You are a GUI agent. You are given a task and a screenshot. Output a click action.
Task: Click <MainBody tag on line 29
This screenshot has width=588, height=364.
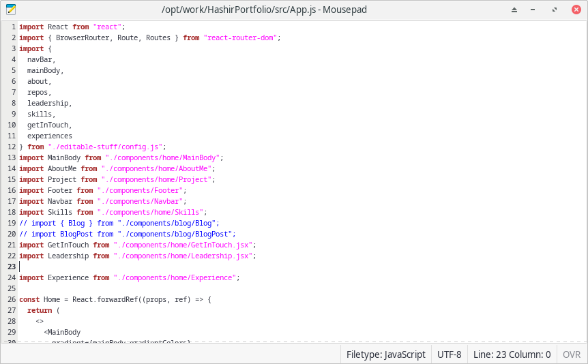pos(62,332)
